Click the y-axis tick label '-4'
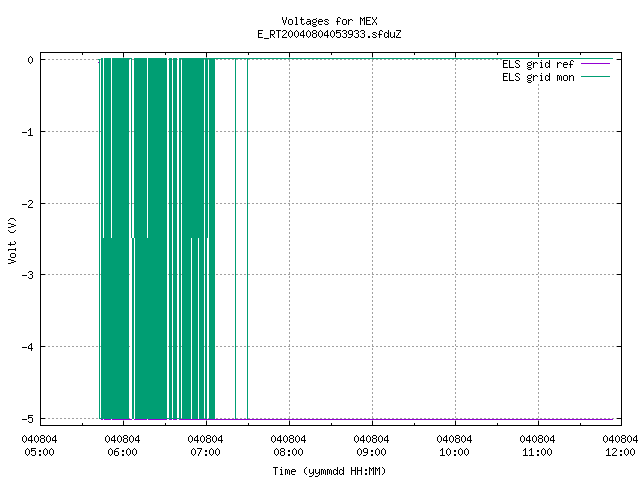The image size is (640, 480). point(27,347)
